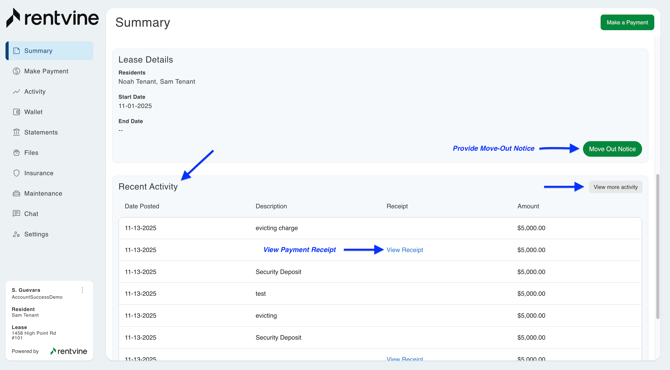Click the Maintenance toolbox icon
Image resolution: width=670 pixels, height=370 pixels.
point(16,194)
